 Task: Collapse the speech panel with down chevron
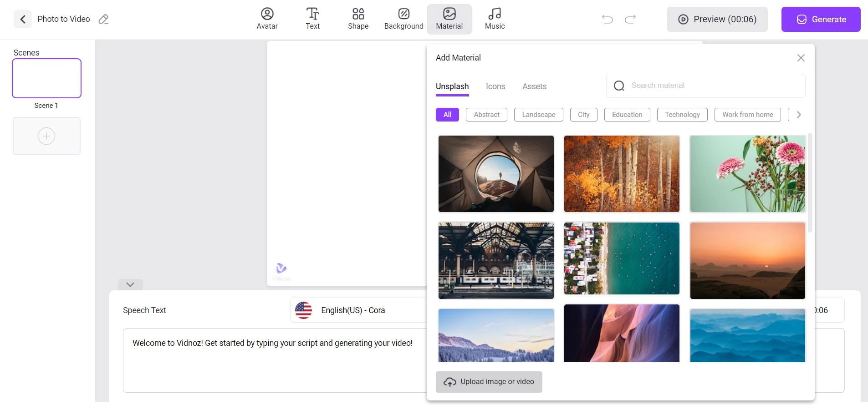click(x=130, y=284)
